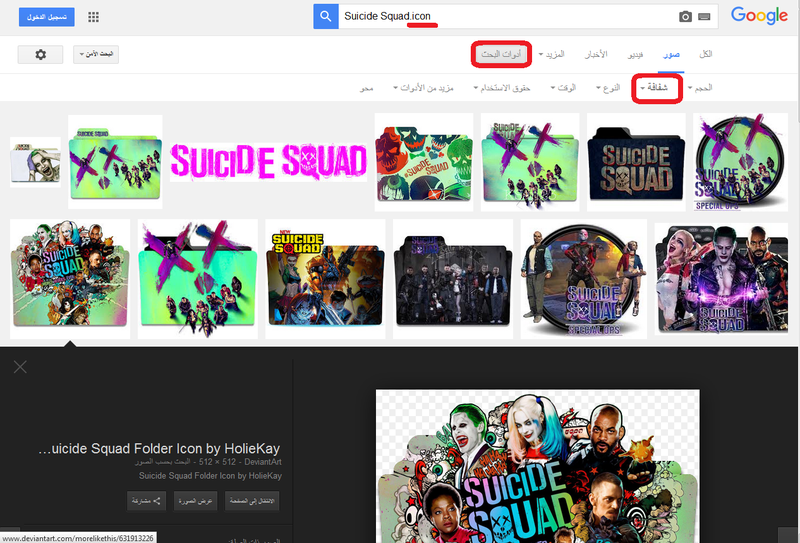Open the More tools (مزيد من الأدوات) dropdown
Screen dimensions: 800x543
point(423,88)
